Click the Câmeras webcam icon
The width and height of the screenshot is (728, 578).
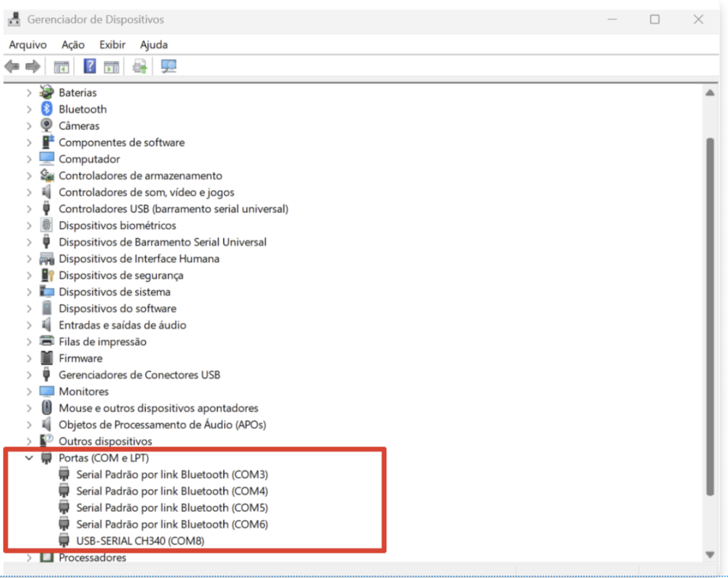[46, 125]
